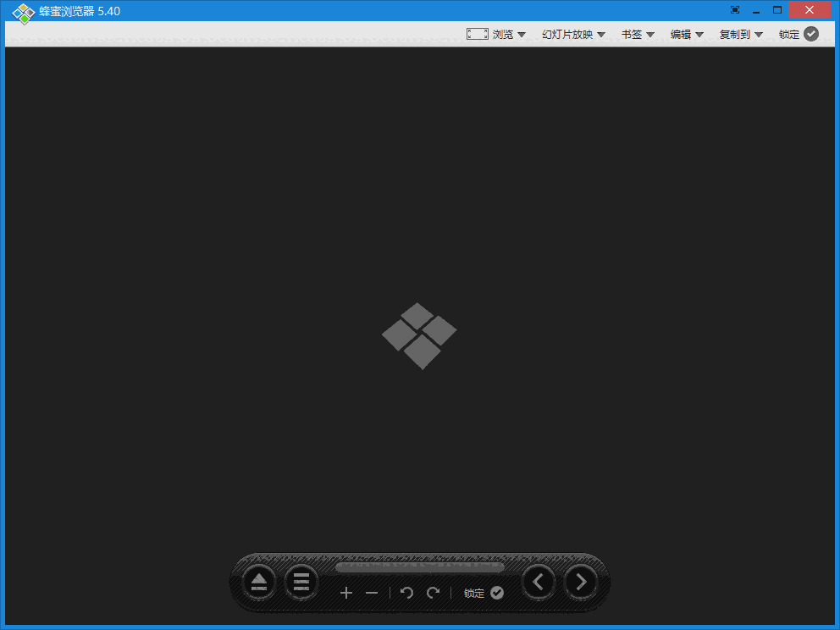Open the 复制到 copy-to menu
This screenshot has width=840, height=630.
tap(738, 34)
